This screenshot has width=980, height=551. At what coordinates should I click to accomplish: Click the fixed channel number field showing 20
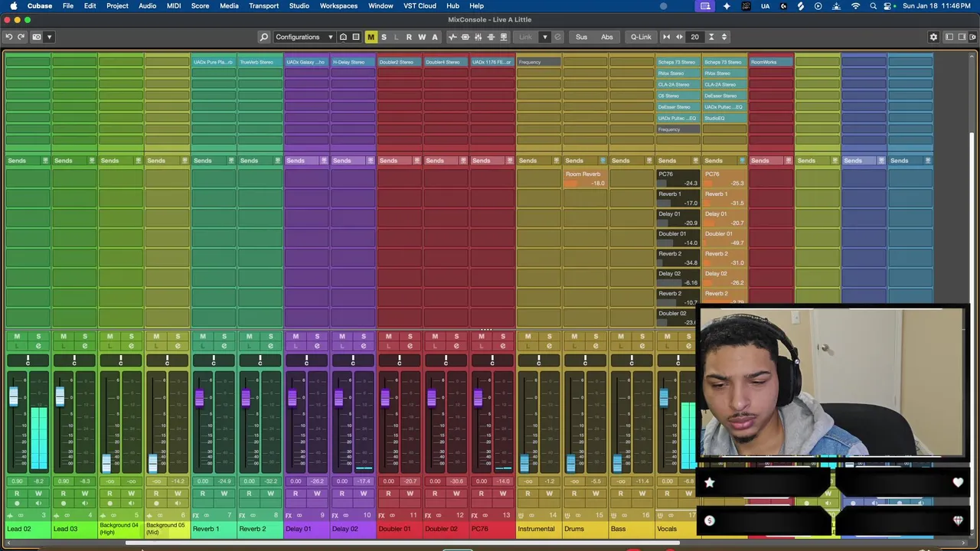695,37
